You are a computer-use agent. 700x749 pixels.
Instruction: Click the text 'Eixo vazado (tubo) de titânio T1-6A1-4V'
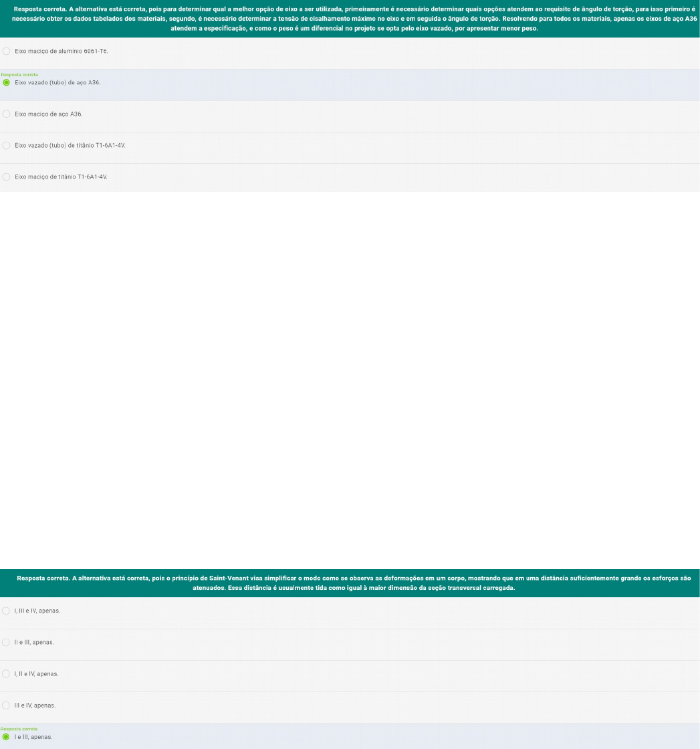pos(70,145)
